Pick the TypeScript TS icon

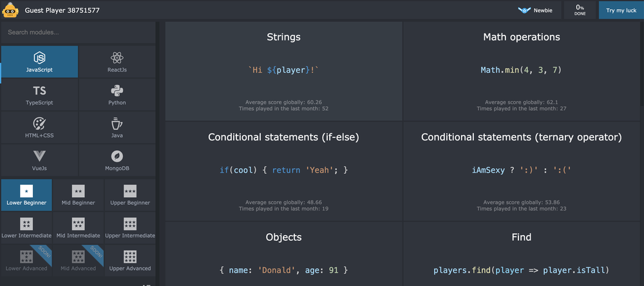click(x=39, y=91)
